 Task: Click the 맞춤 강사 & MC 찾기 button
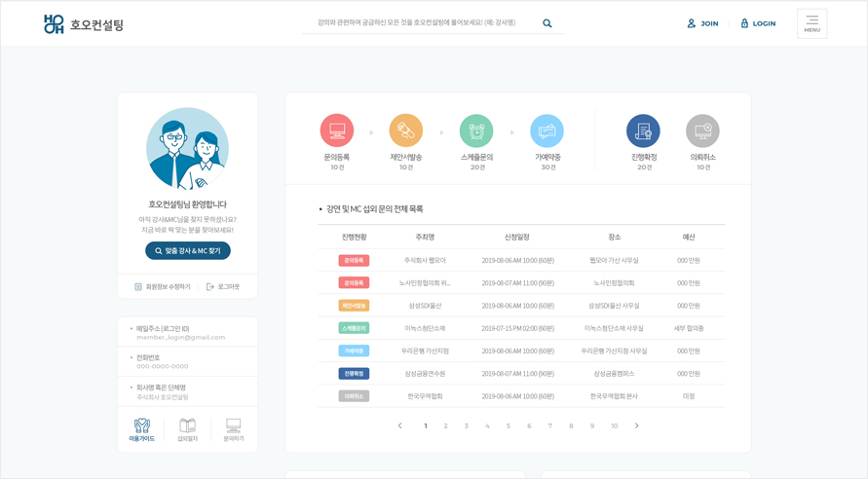tap(188, 251)
